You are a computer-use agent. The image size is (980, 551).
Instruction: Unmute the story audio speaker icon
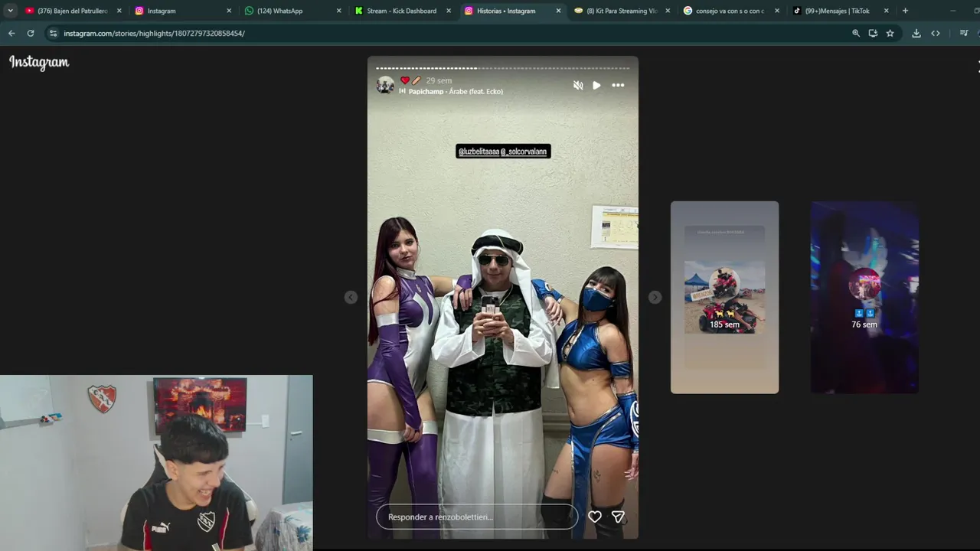578,85
